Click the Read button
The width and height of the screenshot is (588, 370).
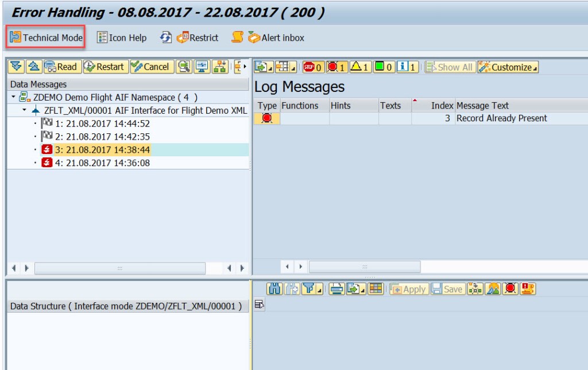point(62,67)
